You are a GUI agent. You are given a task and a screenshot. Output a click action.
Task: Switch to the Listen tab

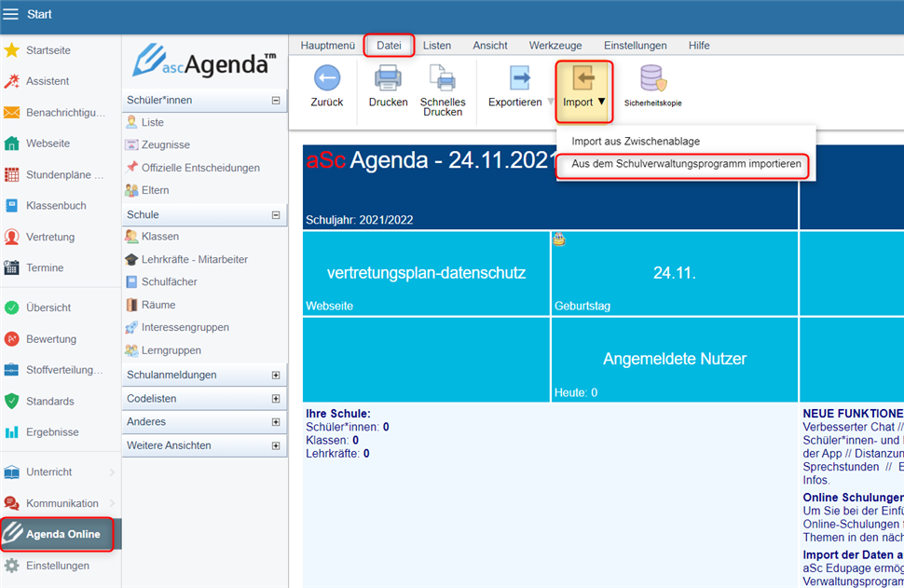[437, 46]
